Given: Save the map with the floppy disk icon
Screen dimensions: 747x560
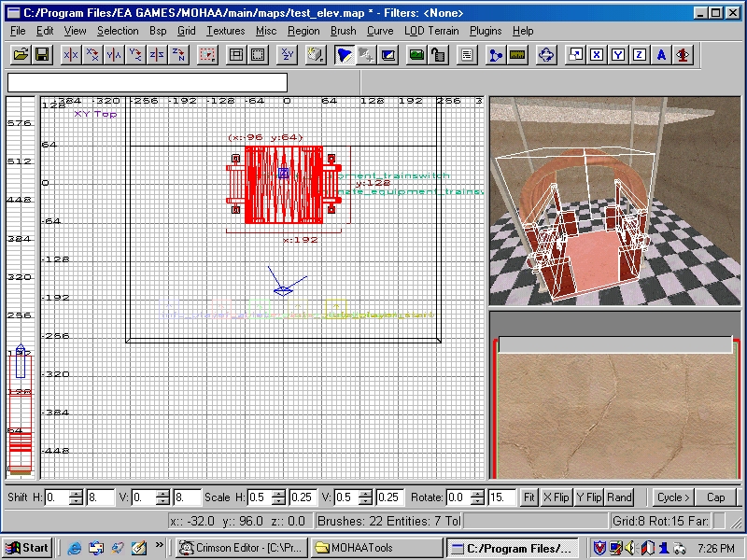Looking at the screenshot, I should point(42,55).
